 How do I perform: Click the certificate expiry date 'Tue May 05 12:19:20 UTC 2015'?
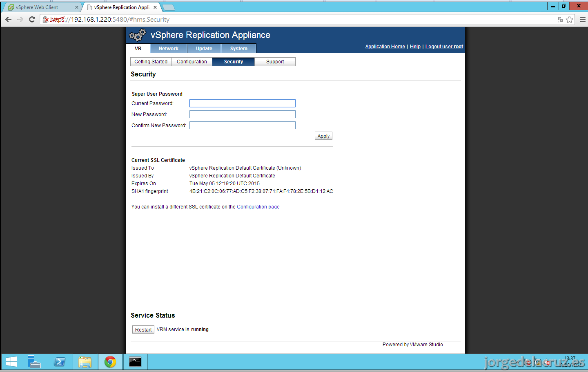225,184
